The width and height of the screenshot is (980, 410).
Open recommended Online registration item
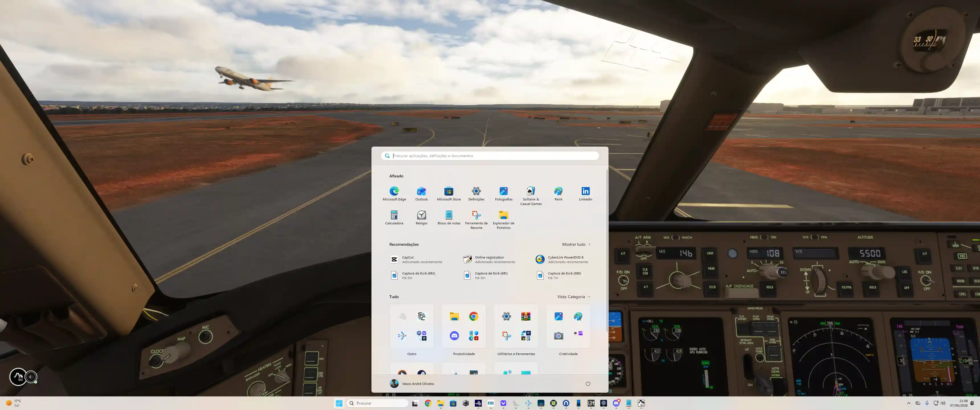pyautogui.click(x=489, y=259)
